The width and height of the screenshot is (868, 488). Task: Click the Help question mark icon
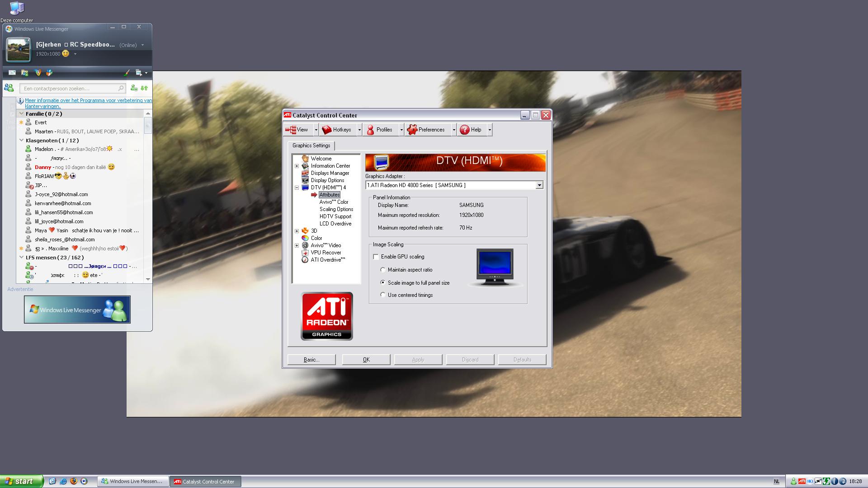tap(464, 130)
